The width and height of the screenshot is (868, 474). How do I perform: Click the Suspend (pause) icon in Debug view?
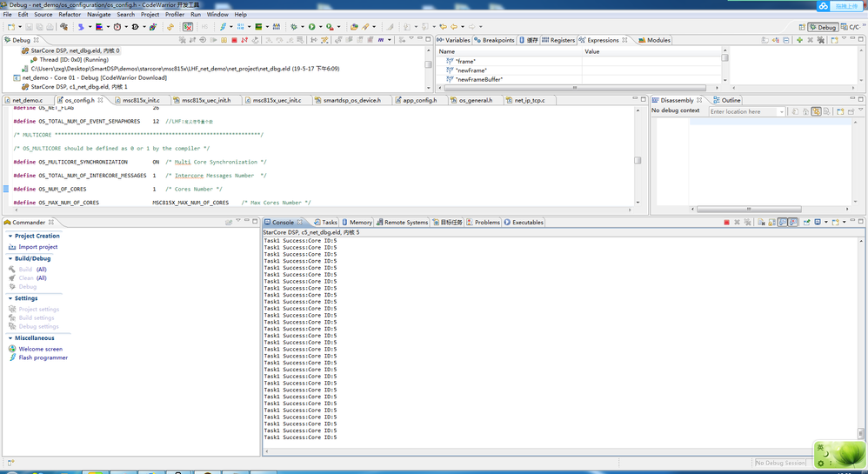[x=224, y=40]
